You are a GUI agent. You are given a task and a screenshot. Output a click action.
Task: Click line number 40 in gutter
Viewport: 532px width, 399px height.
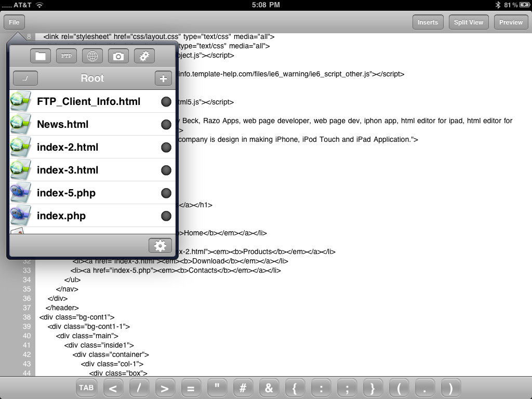(x=26, y=336)
